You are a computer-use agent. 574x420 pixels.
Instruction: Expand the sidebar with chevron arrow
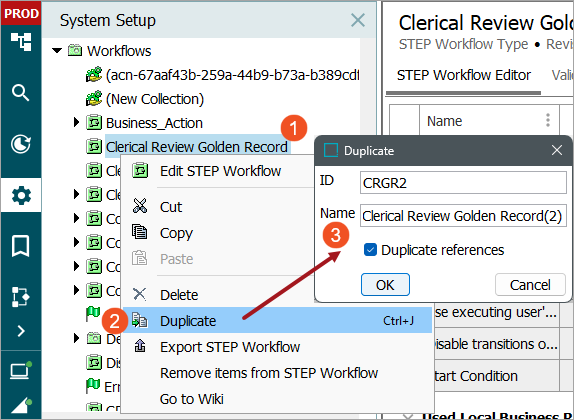(x=21, y=331)
